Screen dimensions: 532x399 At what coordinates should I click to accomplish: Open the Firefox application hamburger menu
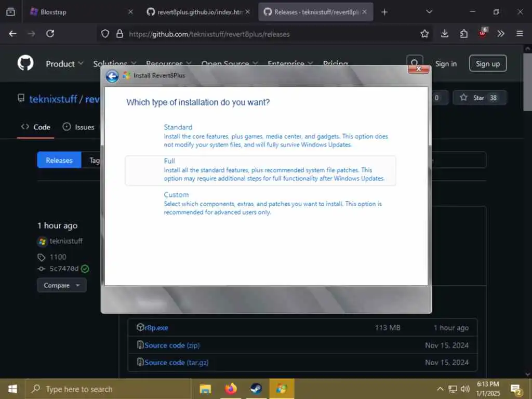point(520,34)
